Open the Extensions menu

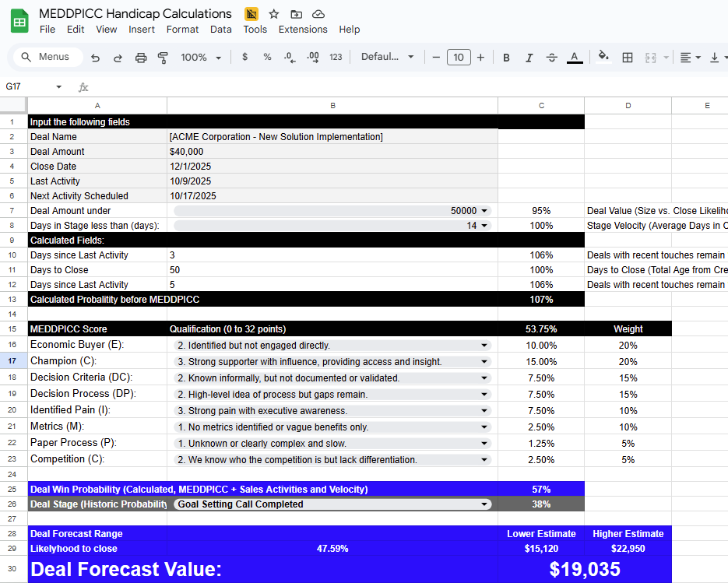[303, 30]
